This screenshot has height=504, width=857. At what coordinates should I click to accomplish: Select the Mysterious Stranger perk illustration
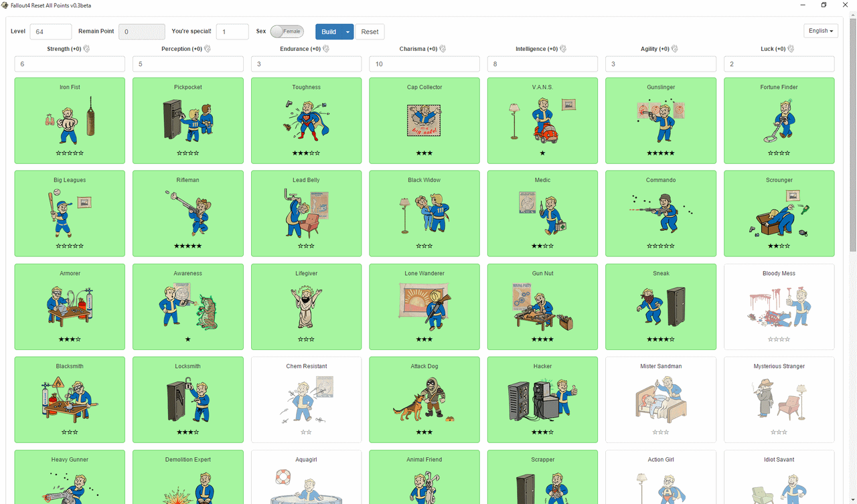[x=779, y=400]
